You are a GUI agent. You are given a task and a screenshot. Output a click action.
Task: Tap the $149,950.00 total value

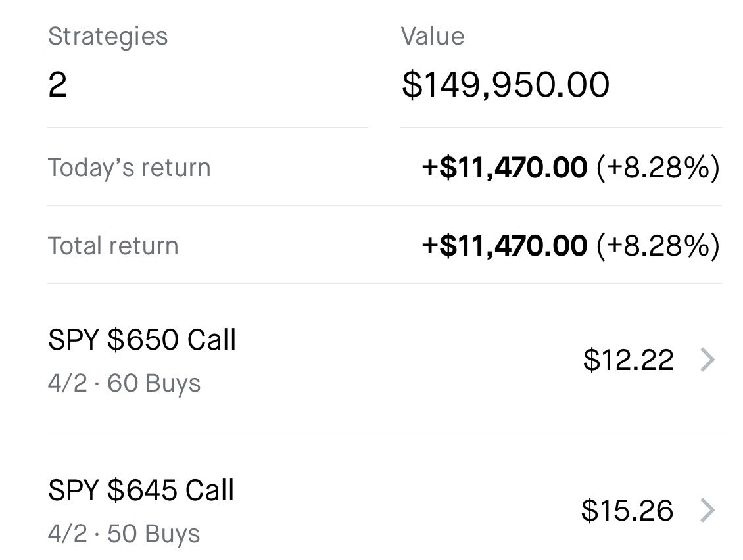click(x=505, y=85)
